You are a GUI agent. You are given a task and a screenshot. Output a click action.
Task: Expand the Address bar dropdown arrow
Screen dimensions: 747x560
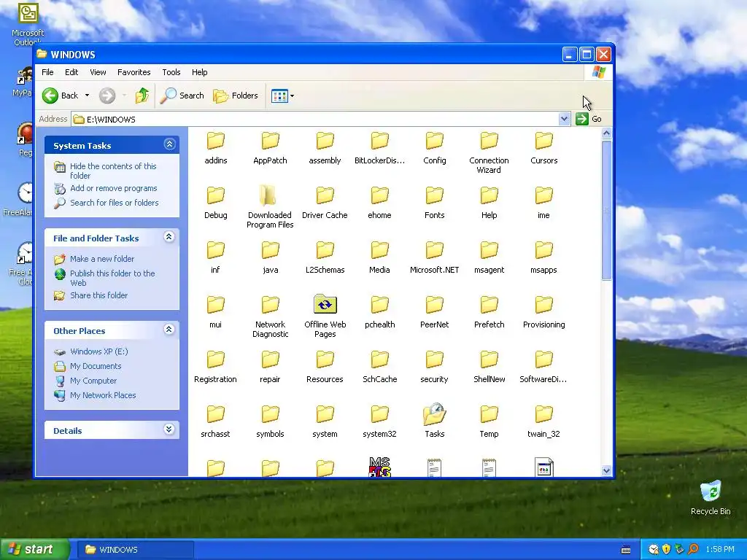[x=564, y=119]
